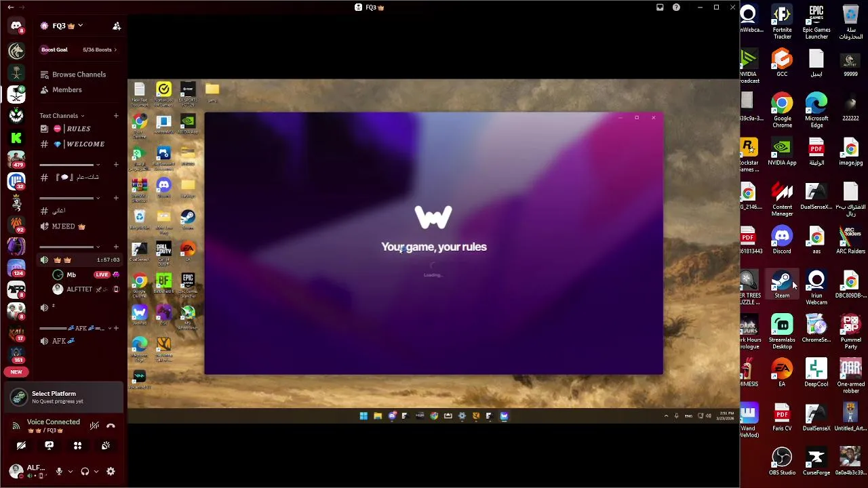Create channel in Text Channels category

(116, 116)
